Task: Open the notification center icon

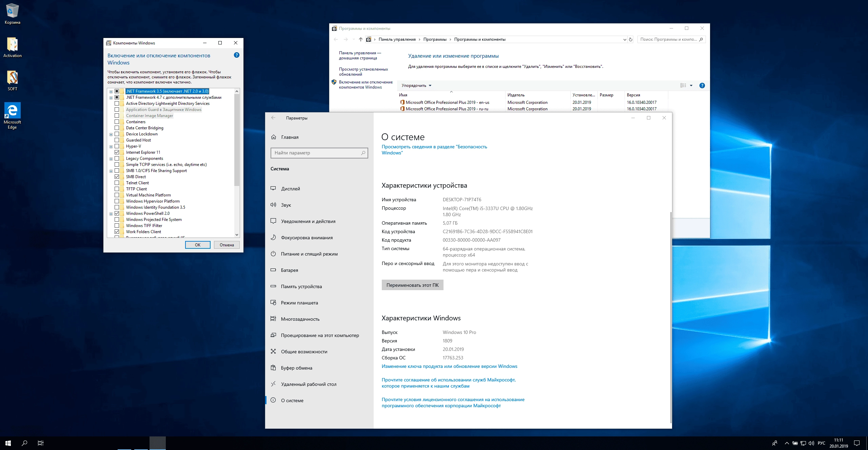Action: (857, 443)
